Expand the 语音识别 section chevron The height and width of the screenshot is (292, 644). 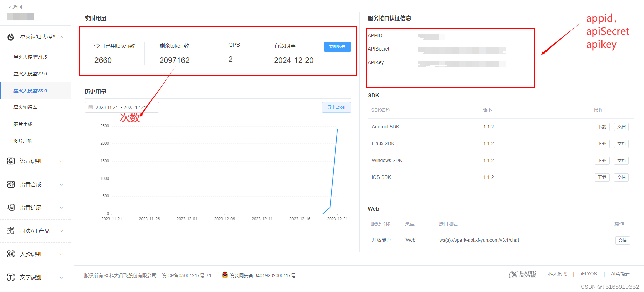click(61, 161)
